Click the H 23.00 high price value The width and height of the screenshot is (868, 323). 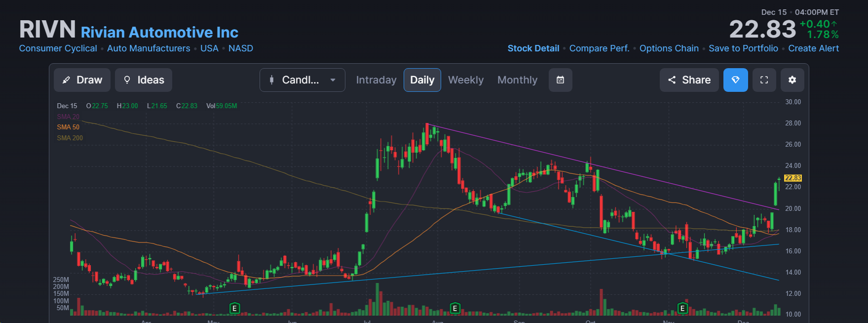click(127, 106)
